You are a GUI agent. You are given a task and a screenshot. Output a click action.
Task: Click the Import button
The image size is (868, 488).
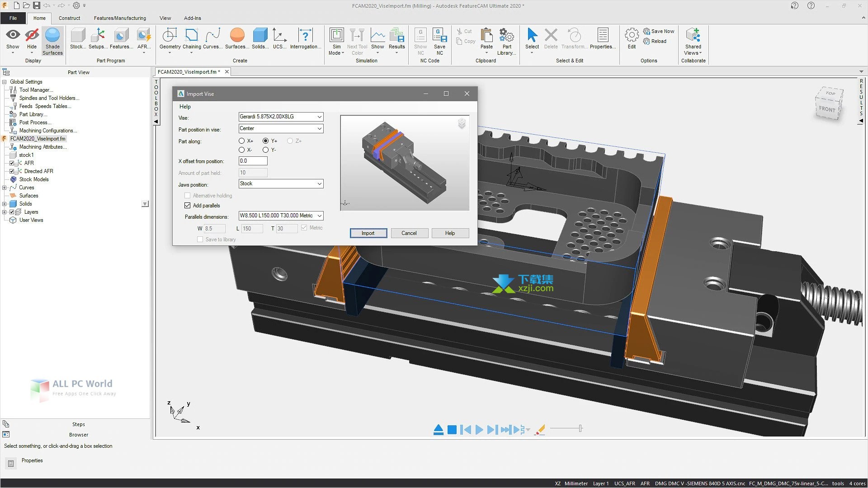[x=368, y=233]
